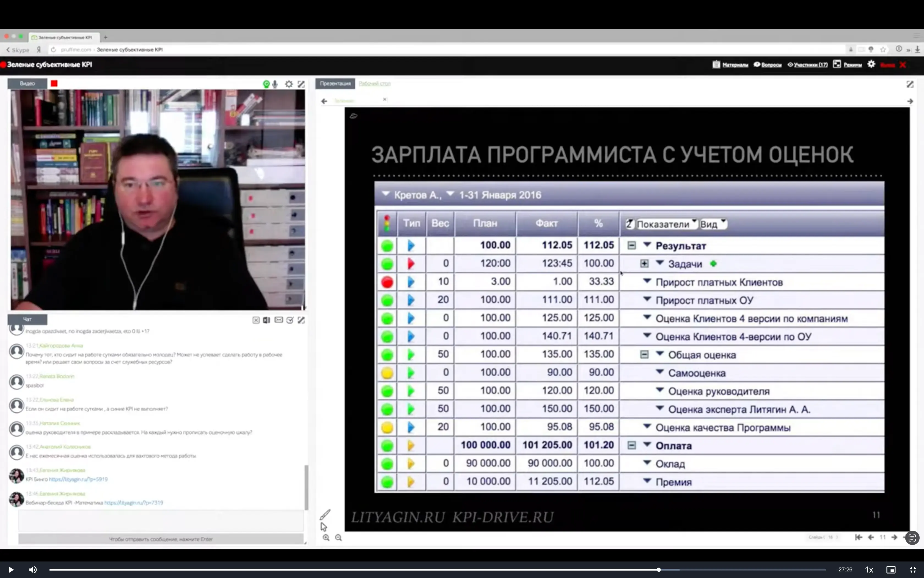This screenshot has width=924, height=578.
Task: Click the chat envelope icon
Action: pos(279,320)
